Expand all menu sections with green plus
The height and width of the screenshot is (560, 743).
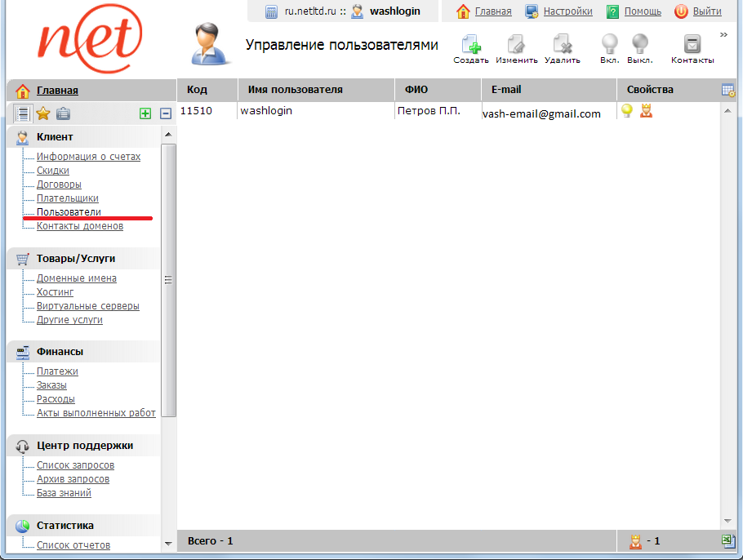[145, 113]
